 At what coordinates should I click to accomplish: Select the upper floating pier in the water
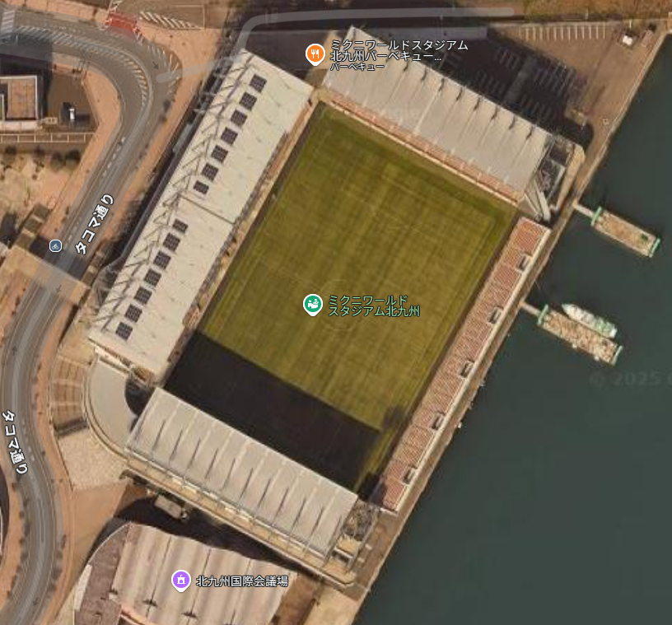pos(616,231)
